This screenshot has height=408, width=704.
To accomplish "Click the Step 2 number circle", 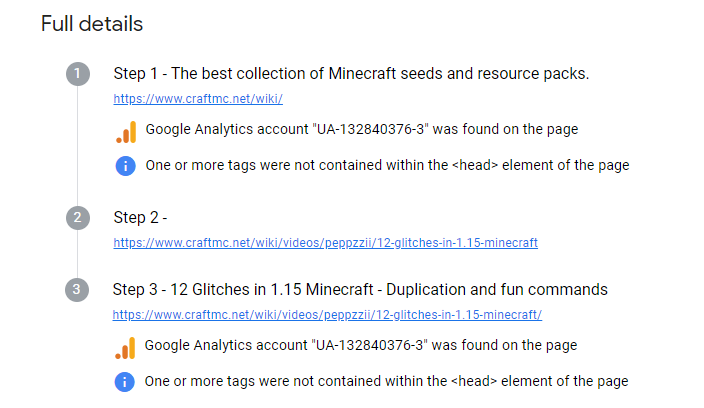I will 78,218.
